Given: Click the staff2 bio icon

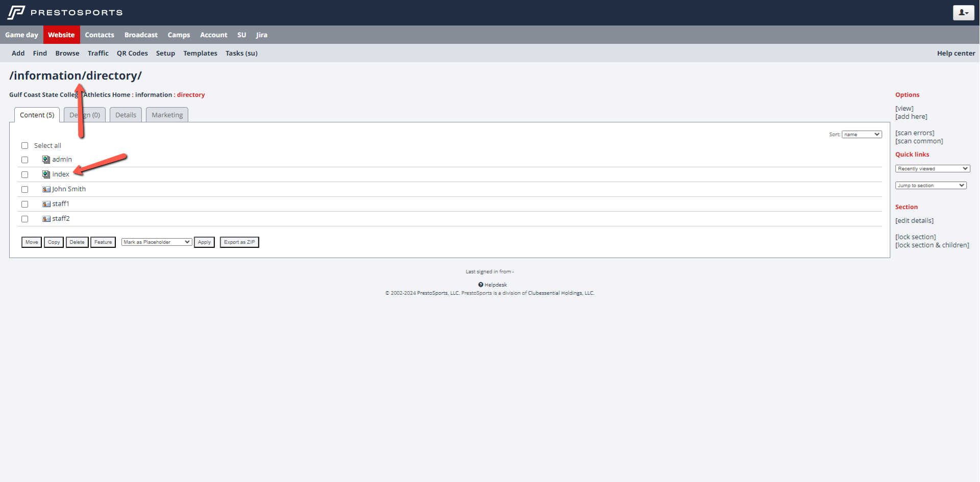Looking at the screenshot, I should (x=46, y=219).
